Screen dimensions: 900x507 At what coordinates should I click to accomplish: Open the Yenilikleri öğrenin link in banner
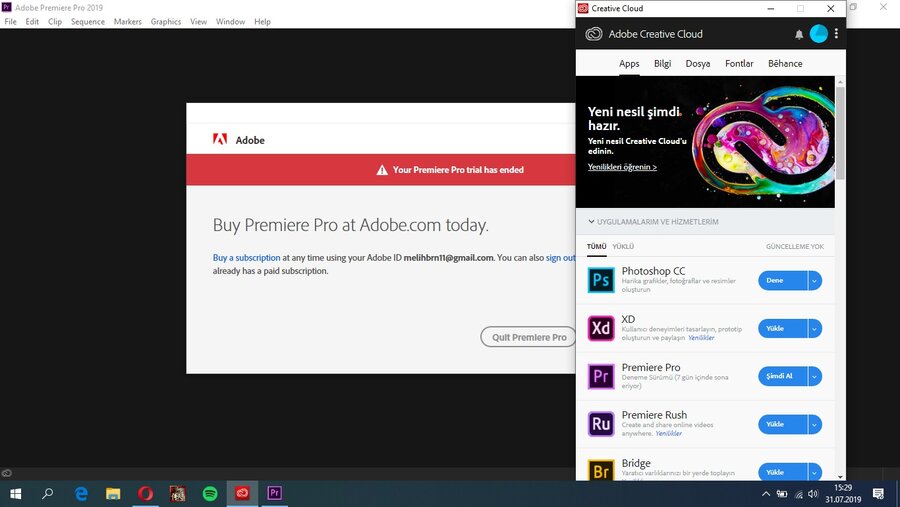pyautogui.click(x=622, y=167)
